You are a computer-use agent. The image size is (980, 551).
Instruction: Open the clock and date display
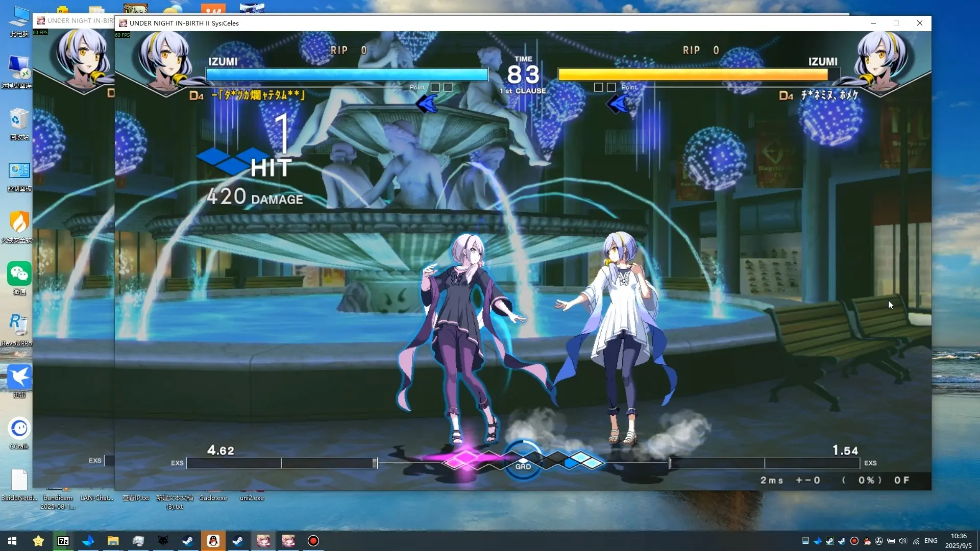958,541
